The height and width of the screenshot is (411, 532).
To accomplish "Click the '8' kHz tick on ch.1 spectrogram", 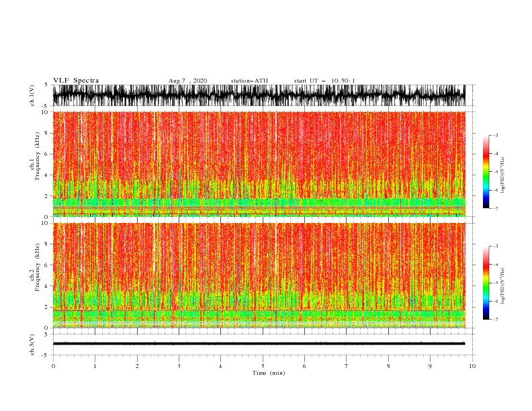I will pyautogui.click(x=47, y=133).
